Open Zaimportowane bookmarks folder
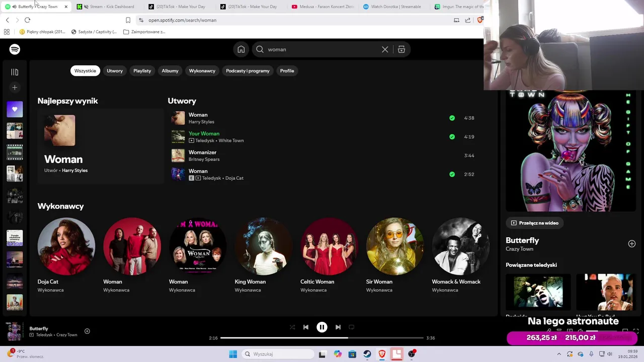Image resolution: width=644 pixels, height=362 pixels. (x=144, y=32)
